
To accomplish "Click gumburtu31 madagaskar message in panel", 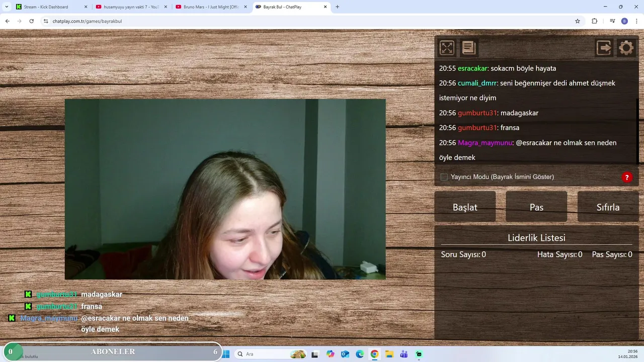I will [489, 113].
